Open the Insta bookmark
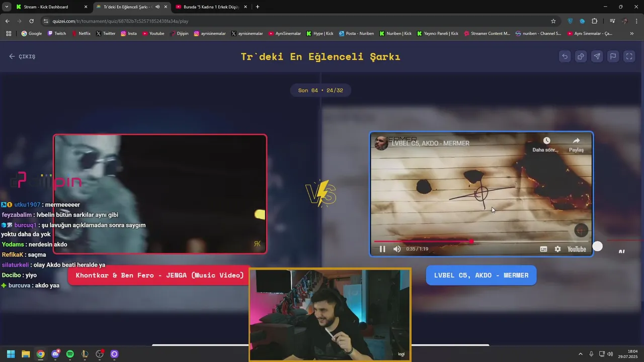This screenshot has height=362, width=644. pos(129,34)
